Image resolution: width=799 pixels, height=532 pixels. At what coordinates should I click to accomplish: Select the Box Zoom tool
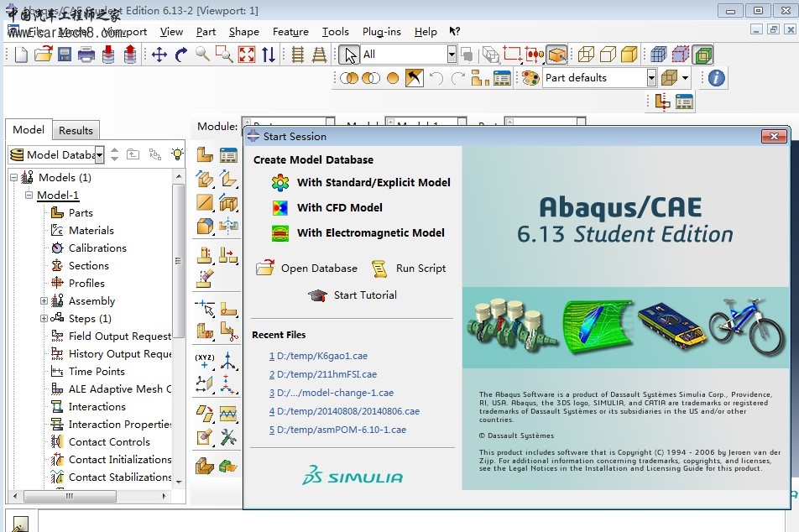tap(224, 54)
